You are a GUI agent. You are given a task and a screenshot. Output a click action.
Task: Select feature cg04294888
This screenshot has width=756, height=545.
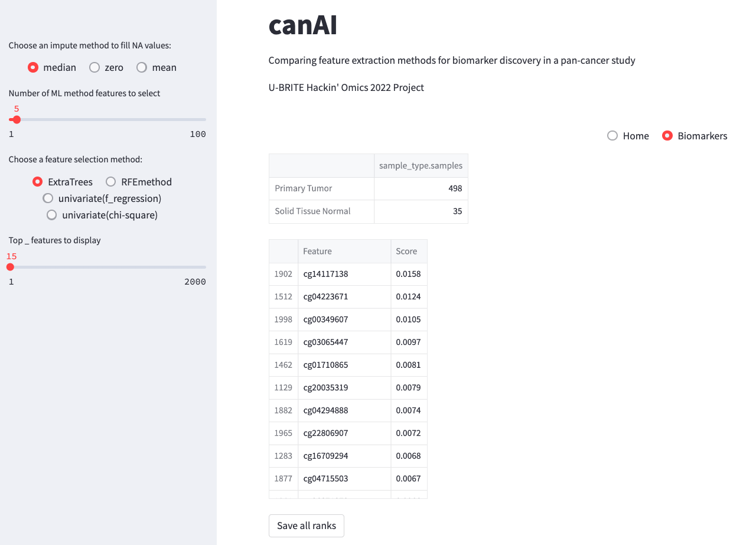point(344,410)
